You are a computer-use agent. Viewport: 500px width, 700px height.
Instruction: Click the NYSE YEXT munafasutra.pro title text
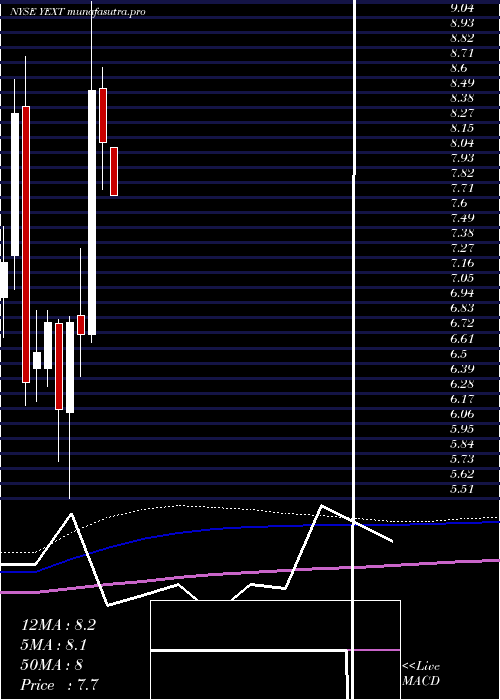[x=78, y=12]
